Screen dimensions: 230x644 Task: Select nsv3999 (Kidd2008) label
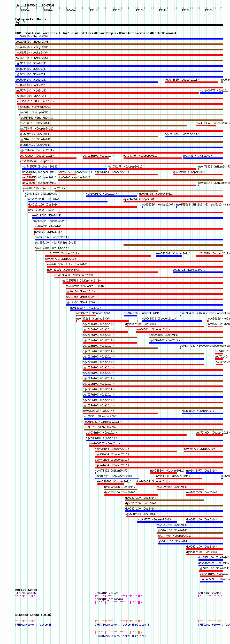[x=48, y=232]
